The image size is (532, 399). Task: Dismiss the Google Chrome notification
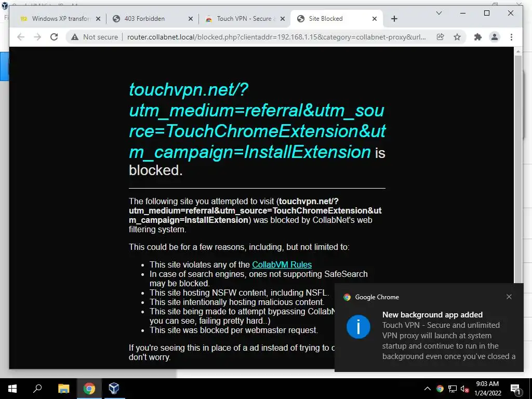coord(509,297)
